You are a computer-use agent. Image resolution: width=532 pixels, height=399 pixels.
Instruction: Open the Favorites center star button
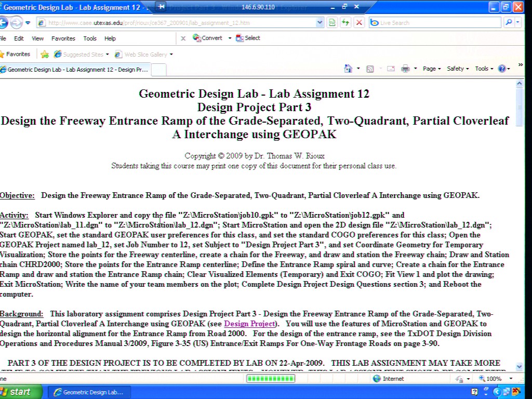point(15,54)
